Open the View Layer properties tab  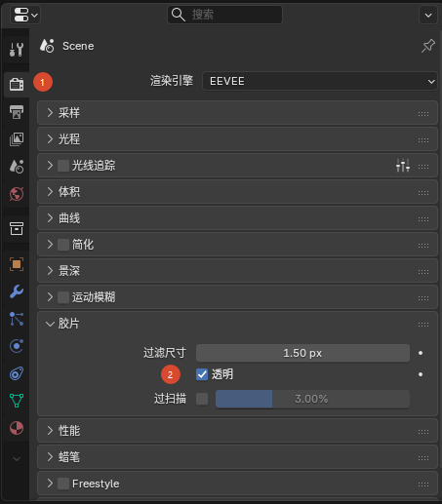coord(17,139)
